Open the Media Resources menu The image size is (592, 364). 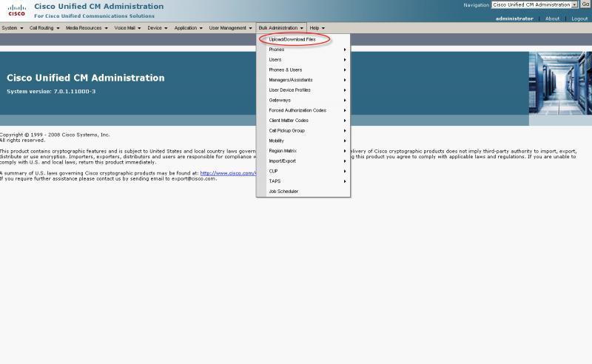pyautogui.click(x=87, y=28)
